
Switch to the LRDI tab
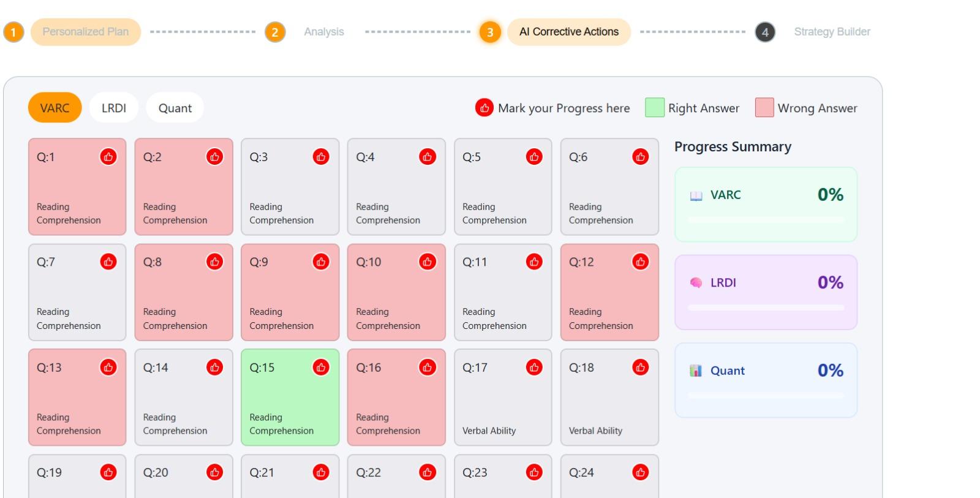(x=114, y=108)
